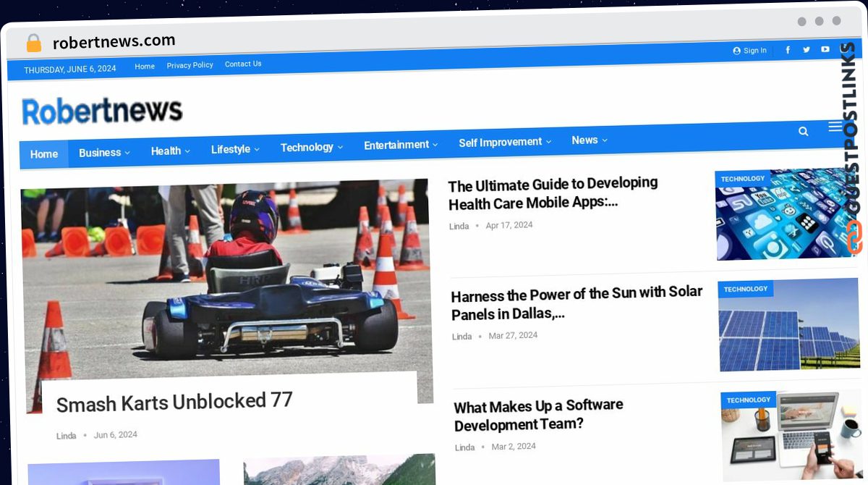The width and height of the screenshot is (868, 485).
Task: Click Technology tag on laptop image
Action: 749,400
